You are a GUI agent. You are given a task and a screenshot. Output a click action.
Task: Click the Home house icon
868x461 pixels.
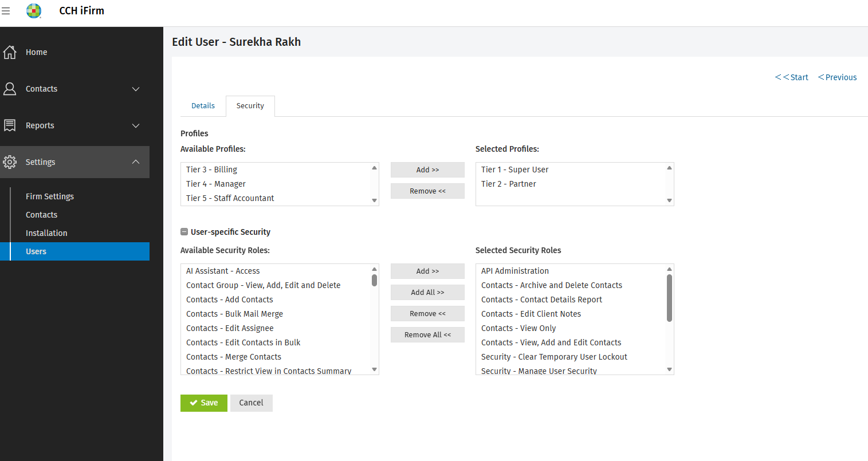10,52
